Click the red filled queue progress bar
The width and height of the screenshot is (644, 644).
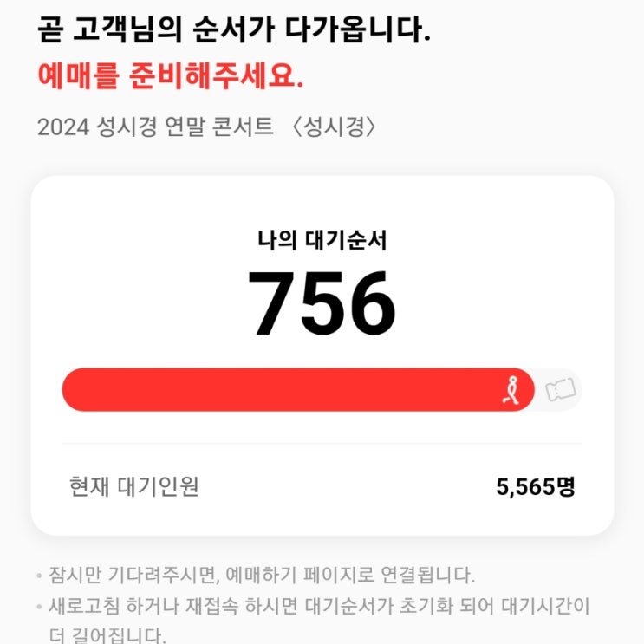pos(298,390)
